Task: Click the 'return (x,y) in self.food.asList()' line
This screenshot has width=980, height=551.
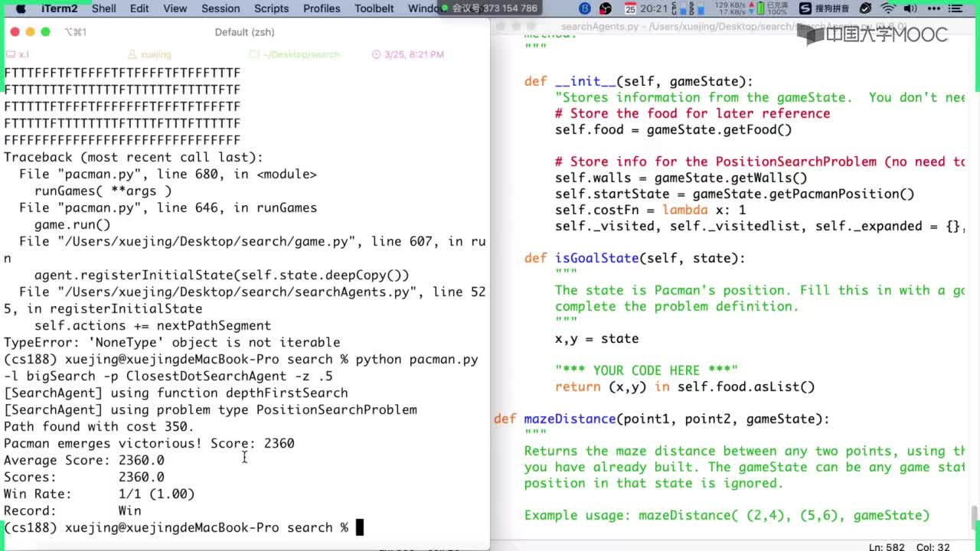Action: (x=684, y=386)
